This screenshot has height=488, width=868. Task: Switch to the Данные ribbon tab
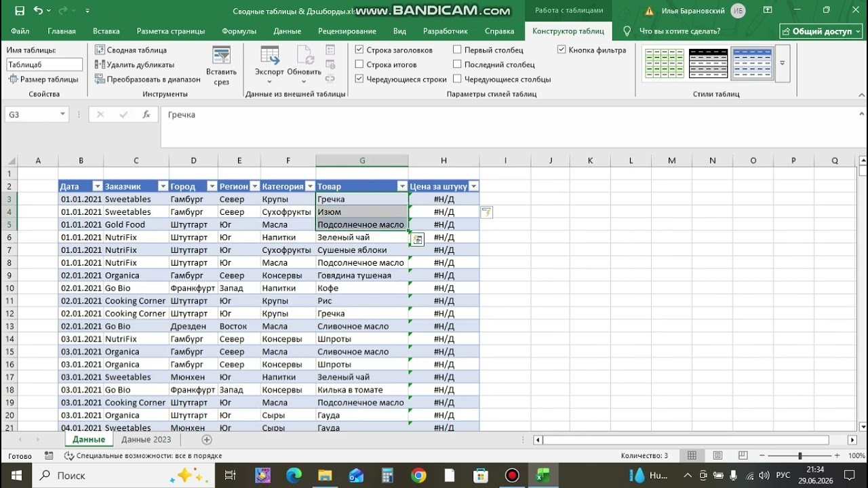(288, 31)
